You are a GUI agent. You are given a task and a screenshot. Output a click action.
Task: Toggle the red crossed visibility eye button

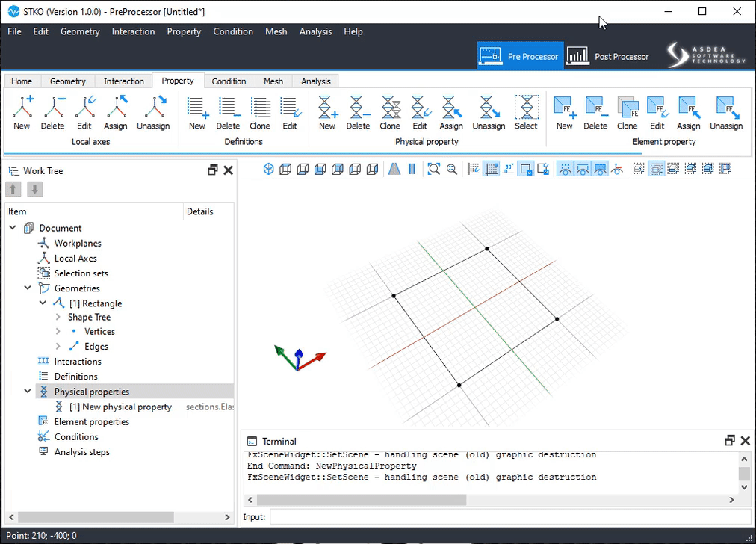[617, 169]
